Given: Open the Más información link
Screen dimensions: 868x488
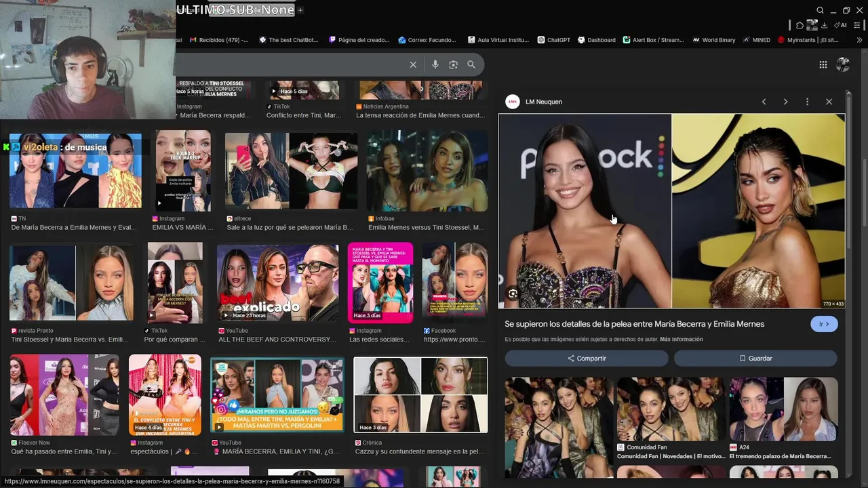Looking at the screenshot, I should (681, 339).
